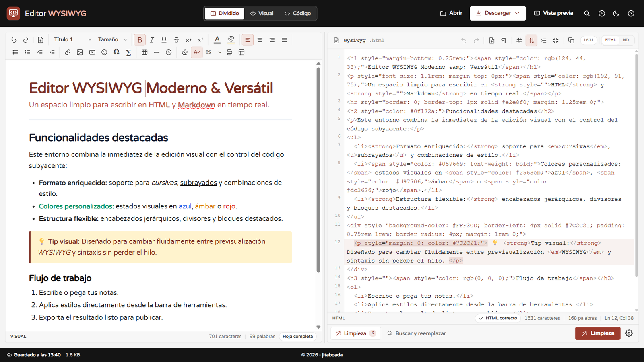The image size is (644, 362).
Task: Toggle bold formatting
Action: click(140, 40)
